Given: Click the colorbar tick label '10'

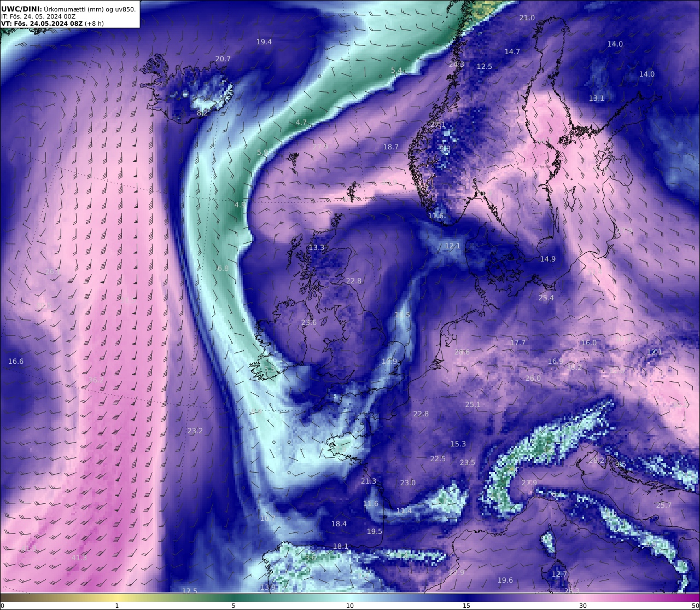Looking at the screenshot, I should (x=350, y=606).
